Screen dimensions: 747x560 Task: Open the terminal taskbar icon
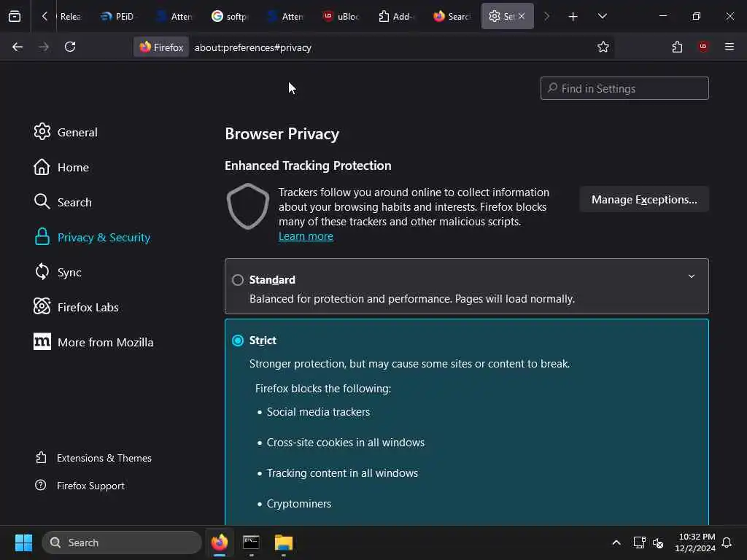(x=251, y=542)
